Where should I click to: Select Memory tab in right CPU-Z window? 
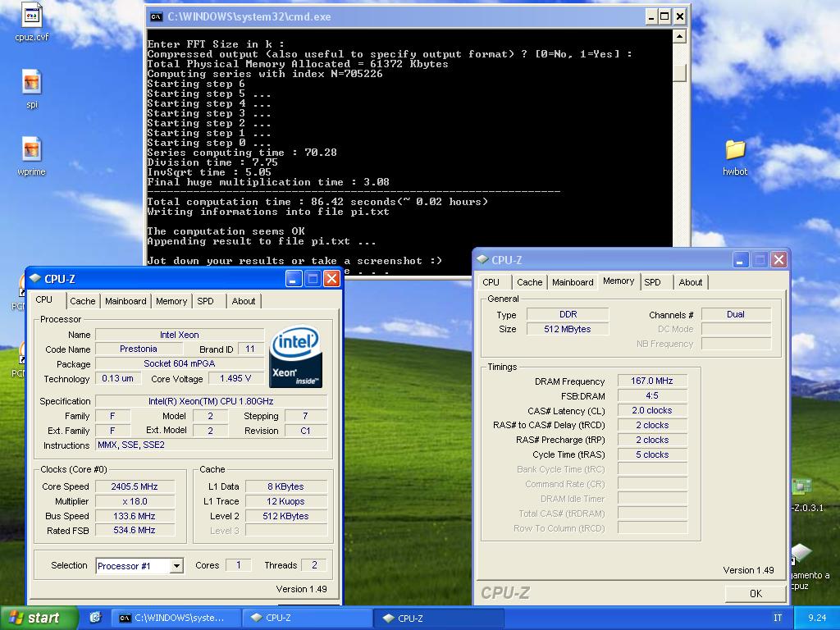tap(619, 281)
